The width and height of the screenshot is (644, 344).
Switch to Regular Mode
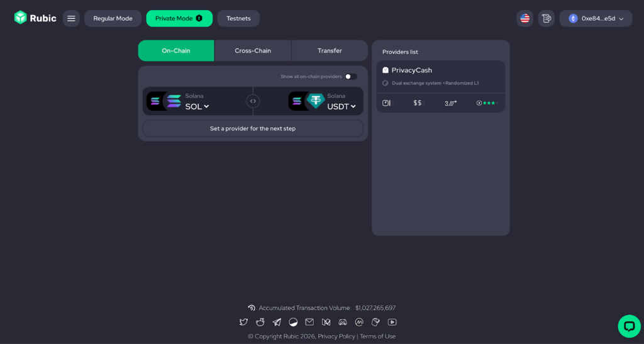pyautogui.click(x=113, y=18)
